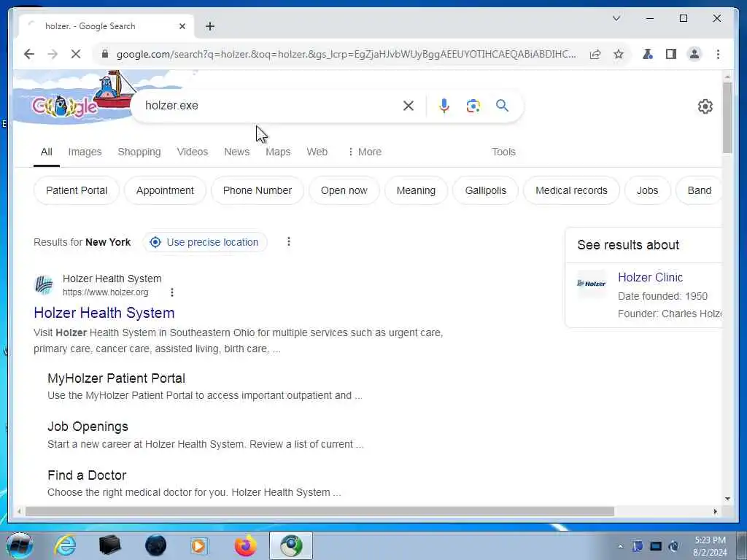Submit search with magnifier icon
This screenshot has width=747, height=560.
click(x=502, y=105)
